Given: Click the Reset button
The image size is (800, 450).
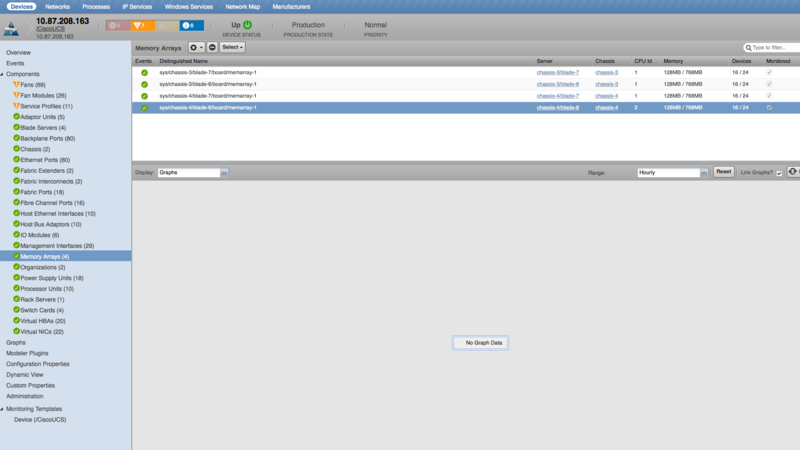Looking at the screenshot, I should click(723, 172).
